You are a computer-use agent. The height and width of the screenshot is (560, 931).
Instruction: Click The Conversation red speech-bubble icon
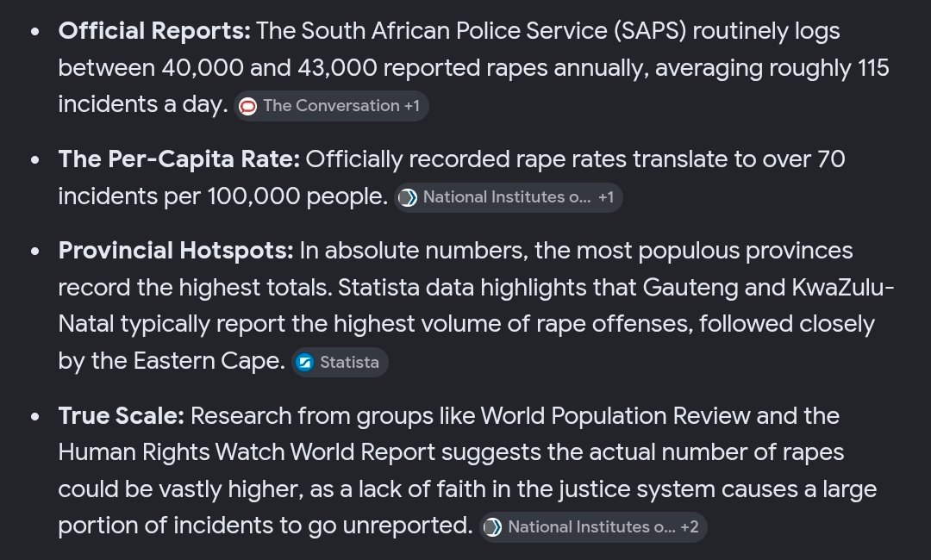point(247,106)
